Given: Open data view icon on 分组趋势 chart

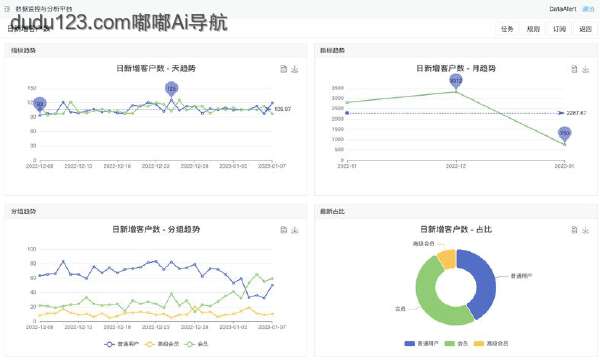Looking at the screenshot, I should tap(284, 230).
